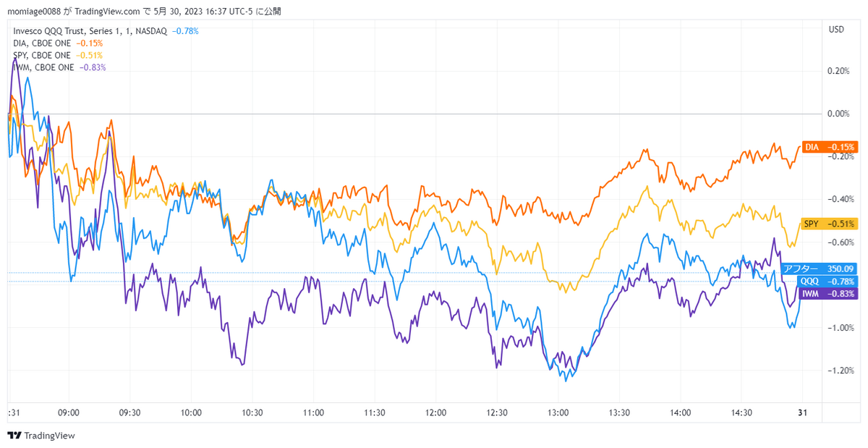Click the 0.20% price axis label

[838, 71]
